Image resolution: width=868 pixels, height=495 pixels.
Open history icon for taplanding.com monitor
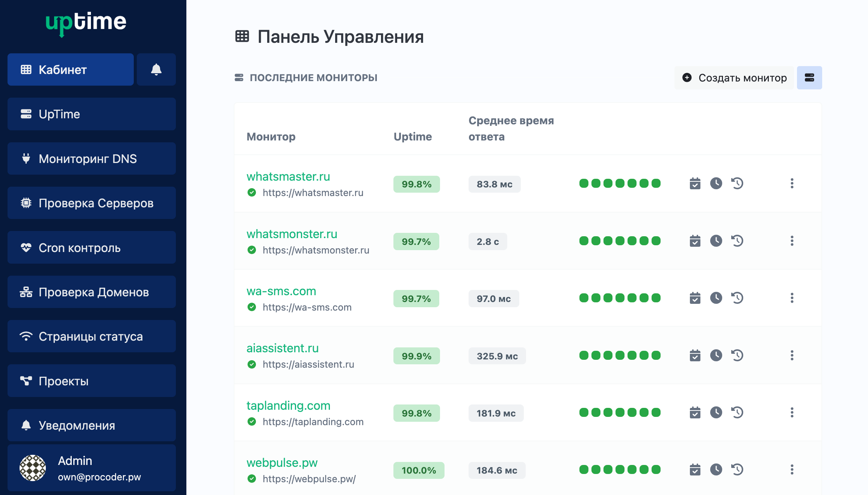(737, 412)
